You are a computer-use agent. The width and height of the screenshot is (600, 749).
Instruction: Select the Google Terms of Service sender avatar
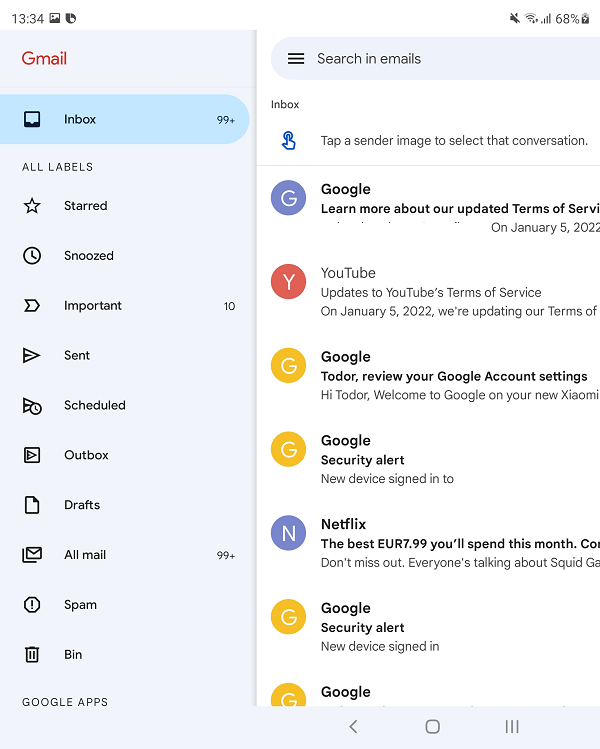tap(289, 198)
